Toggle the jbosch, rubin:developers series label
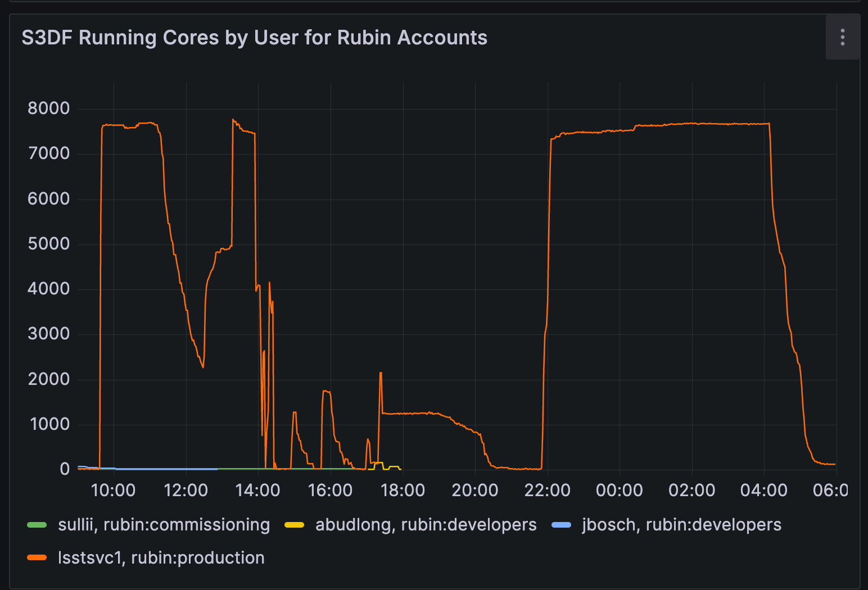 pyautogui.click(x=681, y=525)
